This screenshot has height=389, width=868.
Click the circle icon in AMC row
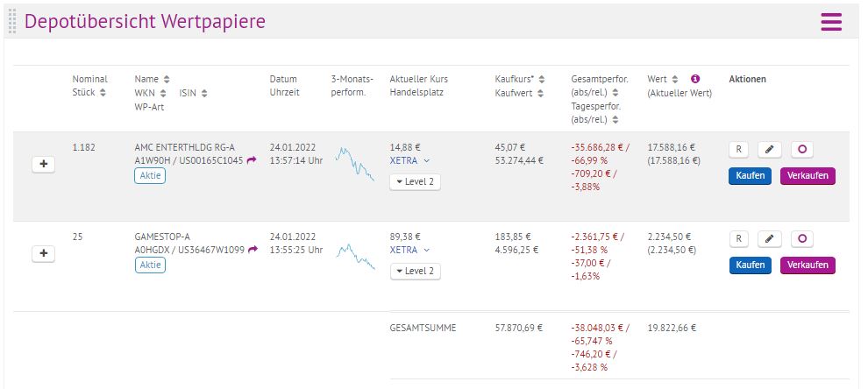(x=801, y=150)
